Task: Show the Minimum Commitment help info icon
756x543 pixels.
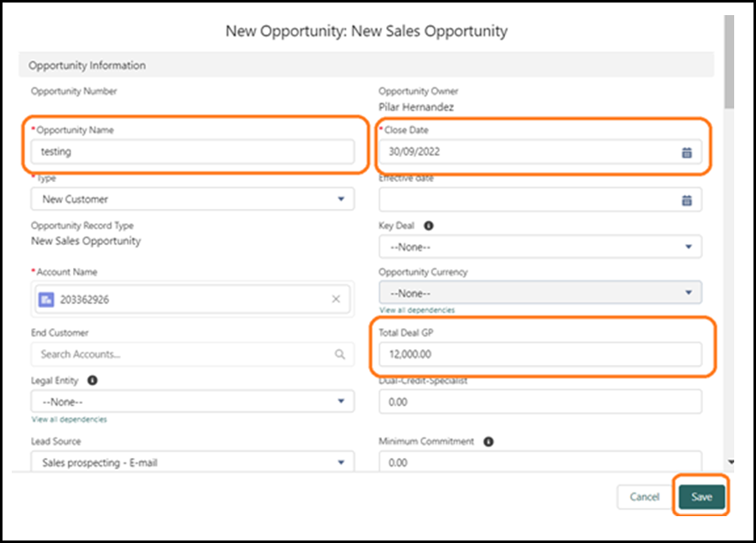Action: pos(488,441)
